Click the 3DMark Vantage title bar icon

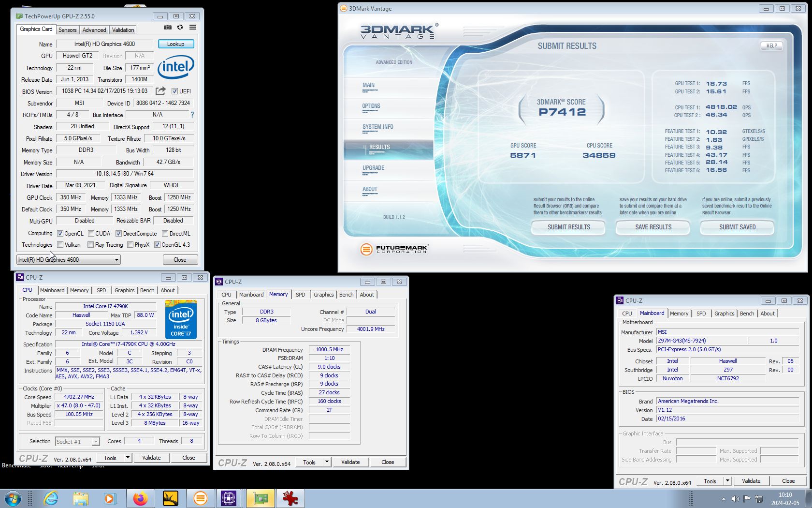(x=344, y=8)
